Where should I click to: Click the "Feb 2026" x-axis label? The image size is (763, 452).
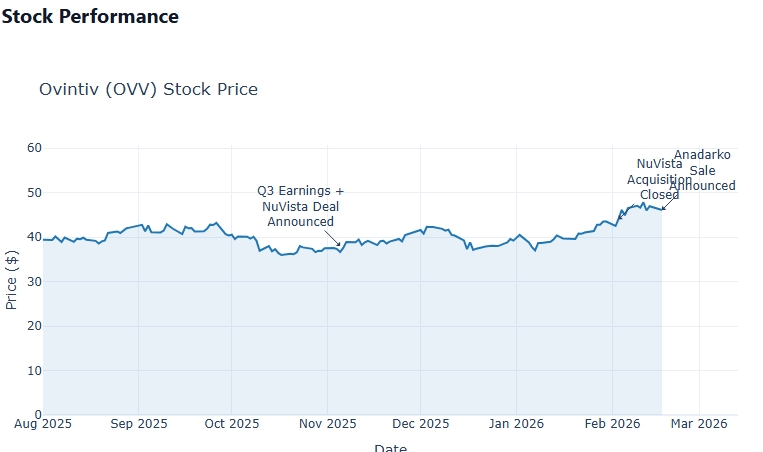(x=612, y=424)
